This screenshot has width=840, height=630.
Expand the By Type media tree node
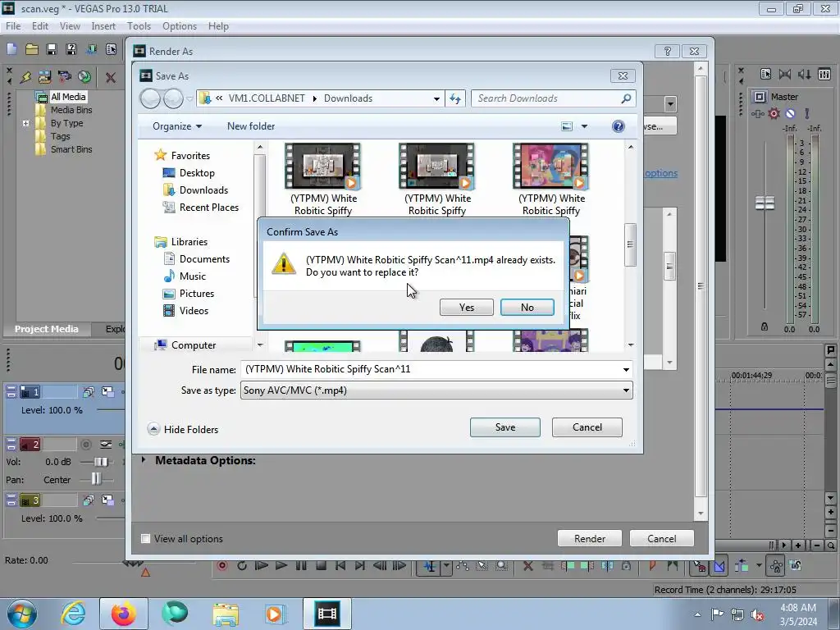pyautogui.click(x=25, y=123)
